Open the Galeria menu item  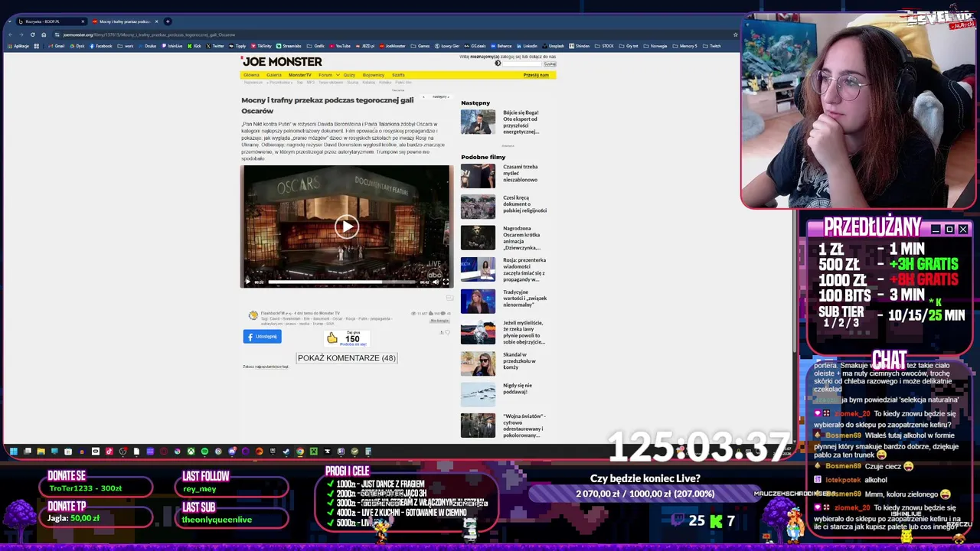tap(273, 75)
